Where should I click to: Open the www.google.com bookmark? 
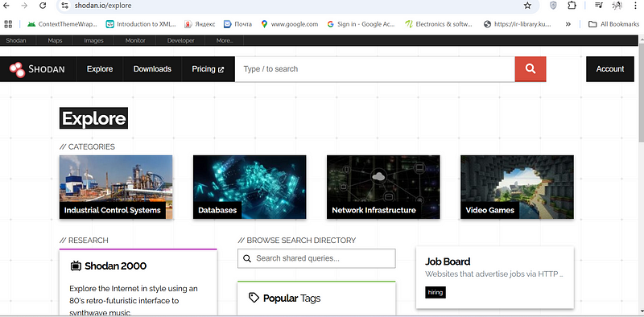(290, 24)
